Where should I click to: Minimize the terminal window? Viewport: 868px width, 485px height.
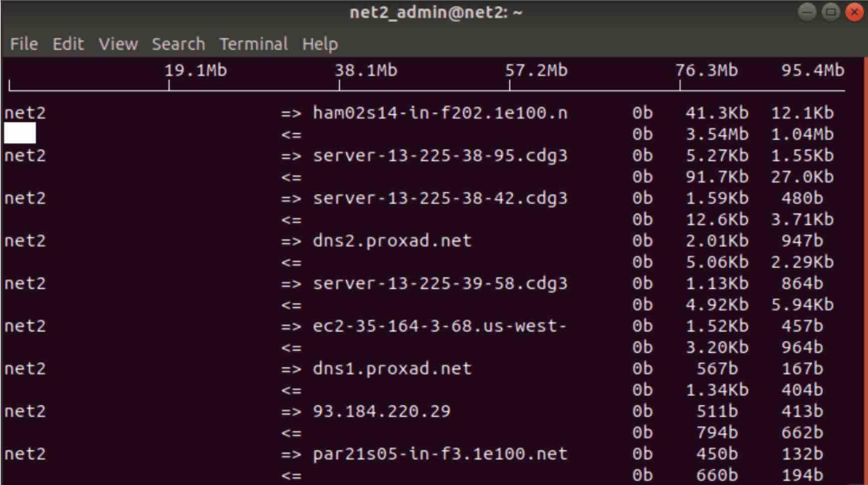click(x=807, y=12)
